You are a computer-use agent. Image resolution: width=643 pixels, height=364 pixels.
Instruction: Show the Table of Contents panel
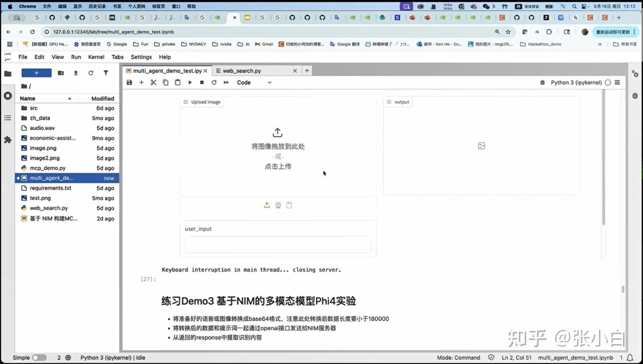8,118
